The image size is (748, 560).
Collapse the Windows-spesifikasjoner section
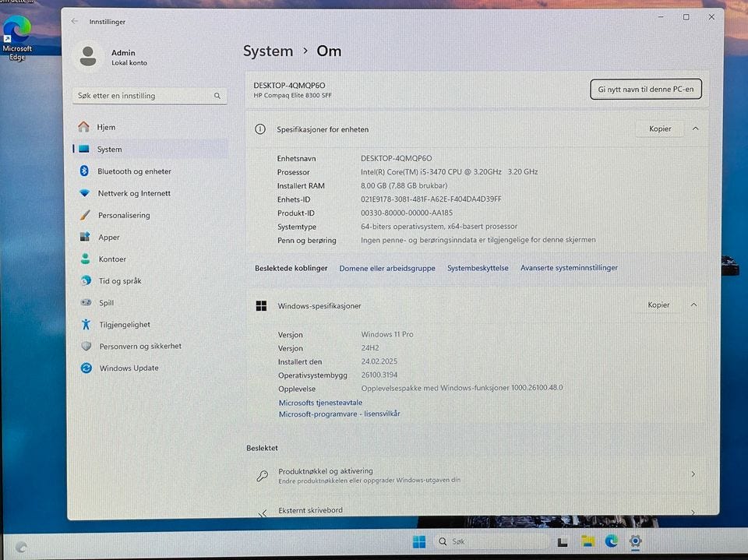coord(694,305)
